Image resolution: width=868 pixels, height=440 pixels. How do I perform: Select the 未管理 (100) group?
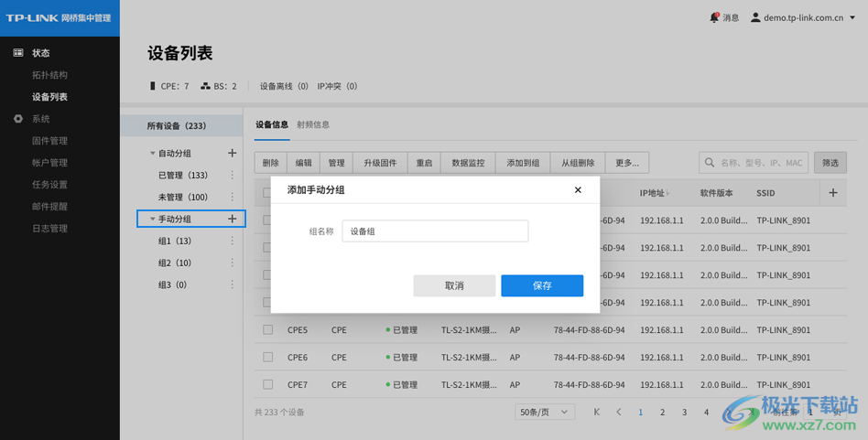coord(183,197)
